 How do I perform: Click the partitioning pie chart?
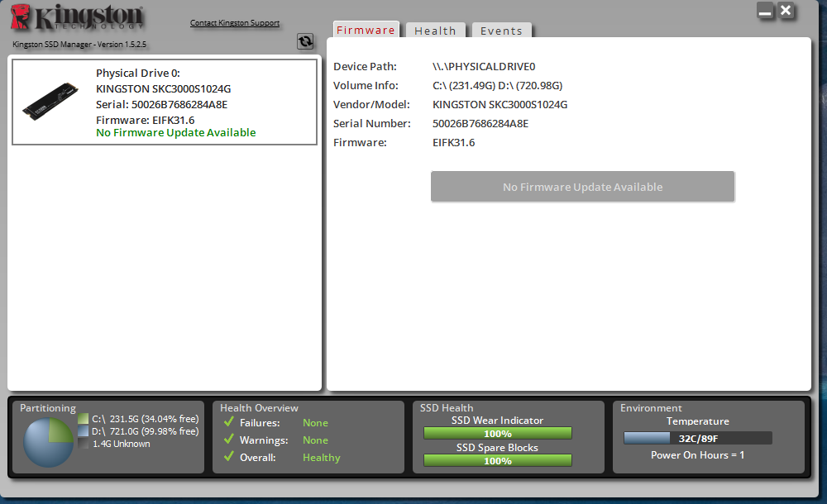point(49,442)
